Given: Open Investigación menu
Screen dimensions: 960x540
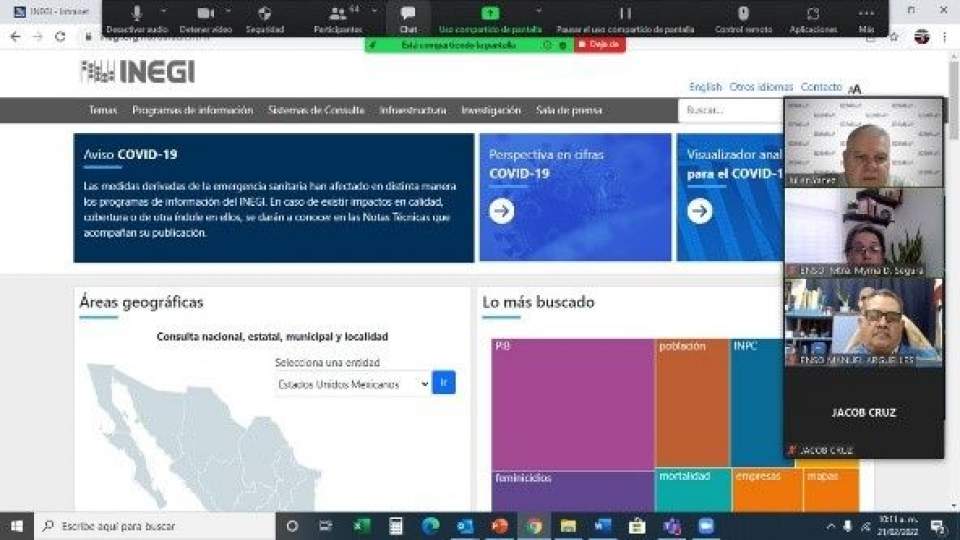Looking at the screenshot, I should (490, 110).
